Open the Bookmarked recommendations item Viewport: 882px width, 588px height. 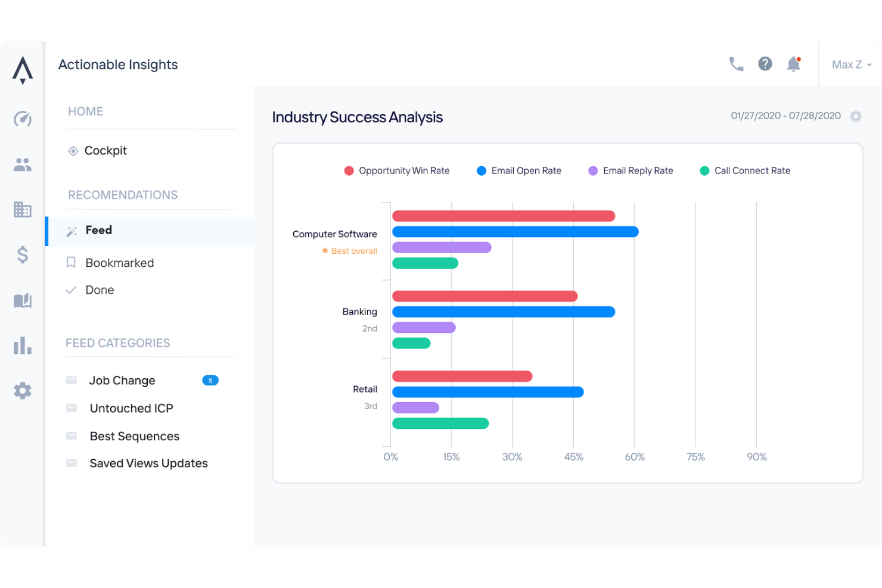pos(119,263)
